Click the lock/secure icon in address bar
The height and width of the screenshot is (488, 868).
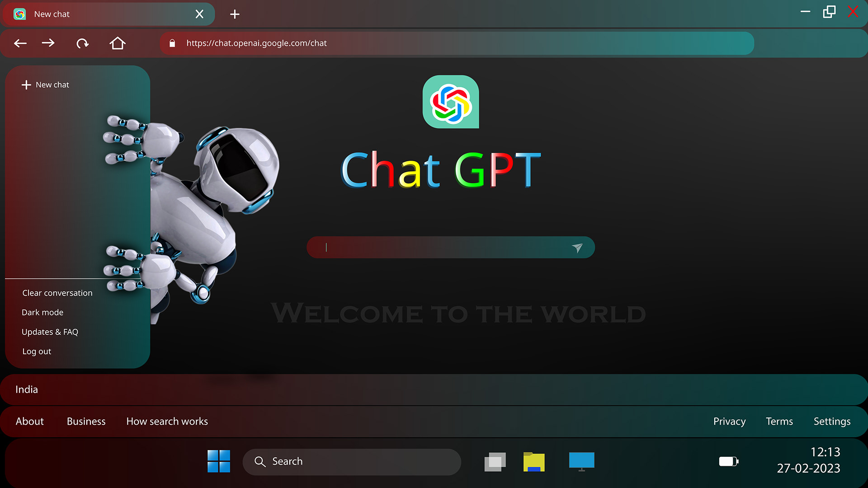[172, 43]
